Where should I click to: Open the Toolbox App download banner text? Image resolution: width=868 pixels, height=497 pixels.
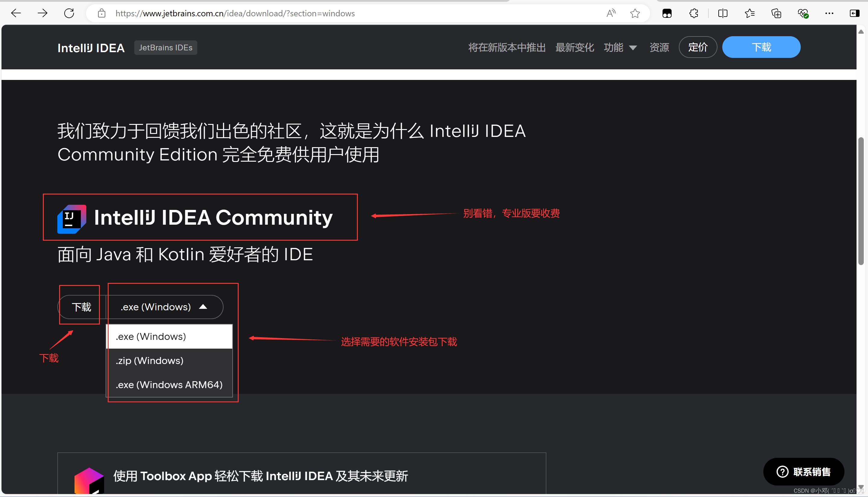pos(261,476)
